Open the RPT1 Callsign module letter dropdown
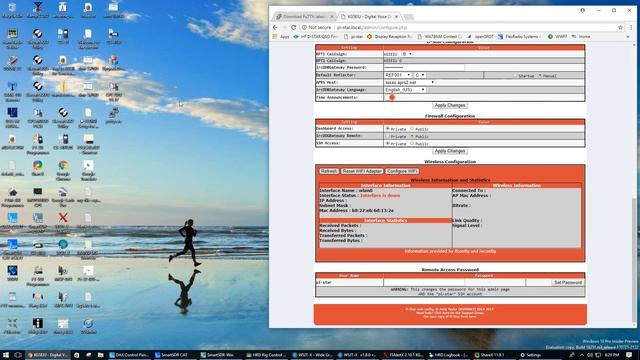The width and height of the screenshot is (640, 360). (x=407, y=54)
